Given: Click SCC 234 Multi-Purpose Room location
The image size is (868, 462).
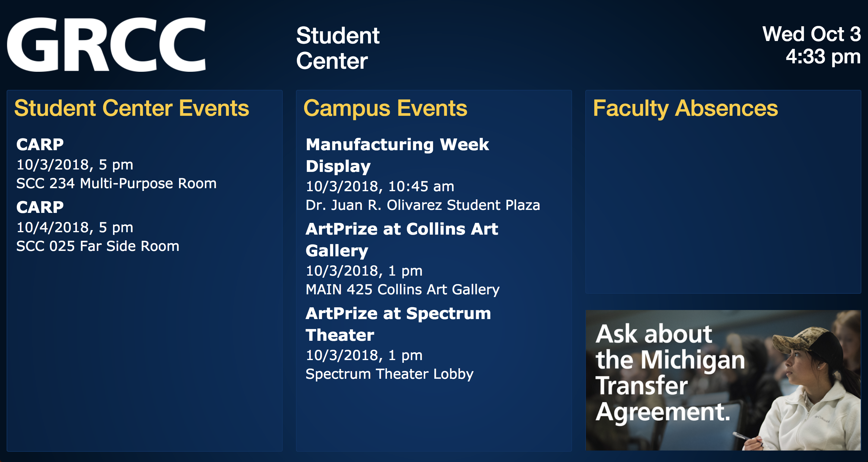Looking at the screenshot, I should pos(116,183).
